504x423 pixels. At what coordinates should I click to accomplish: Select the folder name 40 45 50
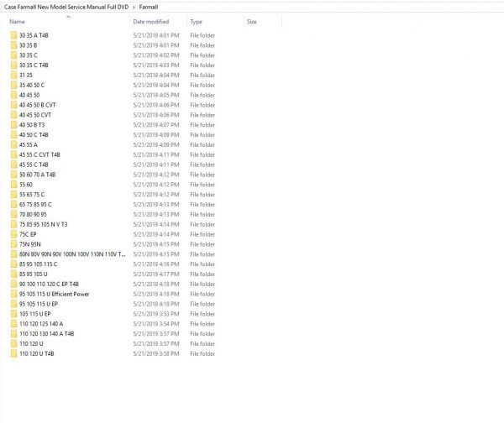(29, 95)
